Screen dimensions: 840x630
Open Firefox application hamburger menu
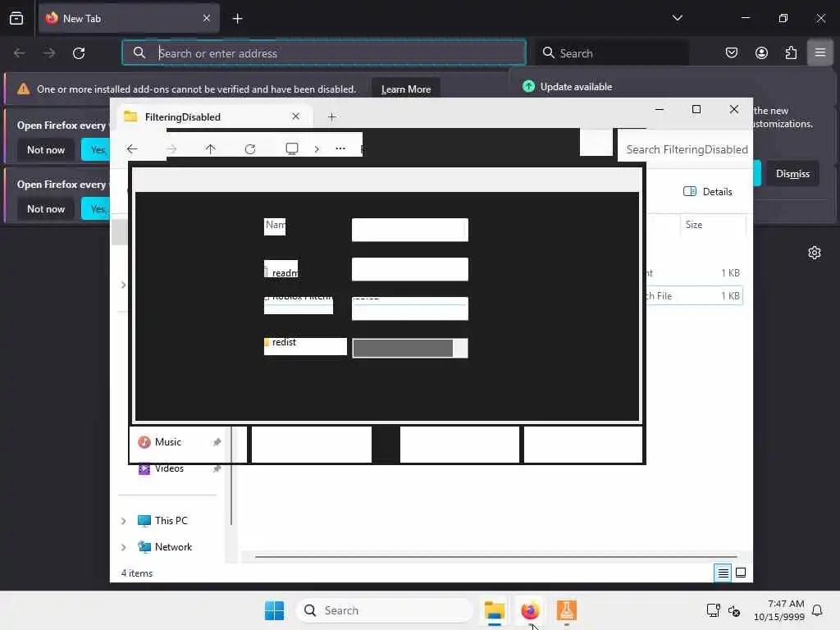(820, 52)
